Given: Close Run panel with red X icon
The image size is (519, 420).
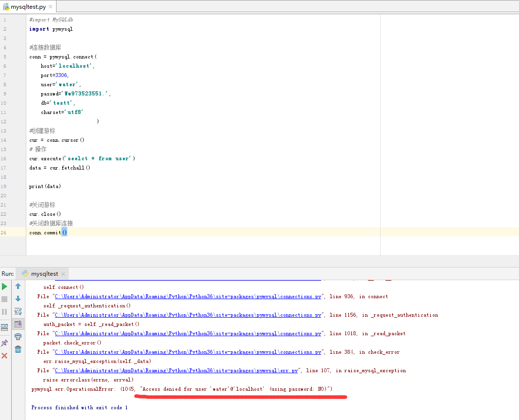Looking at the screenshot, I should coord(5,356).
